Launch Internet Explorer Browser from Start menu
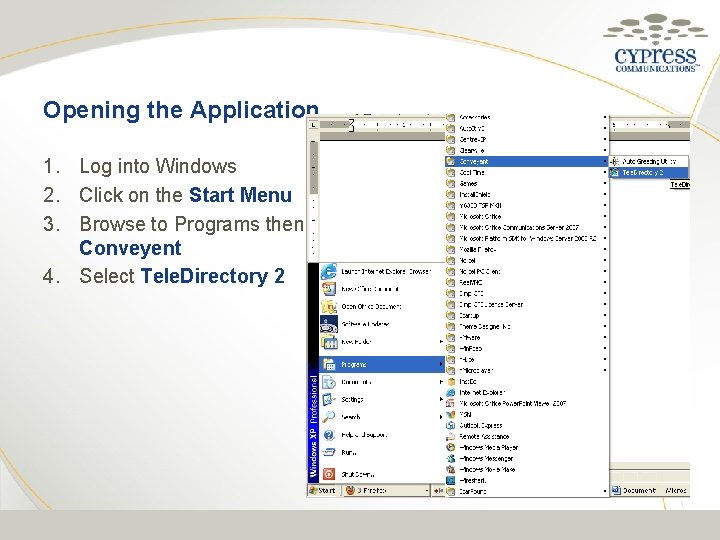The width and height of the screenshot is (720, 540). (381, 271)
